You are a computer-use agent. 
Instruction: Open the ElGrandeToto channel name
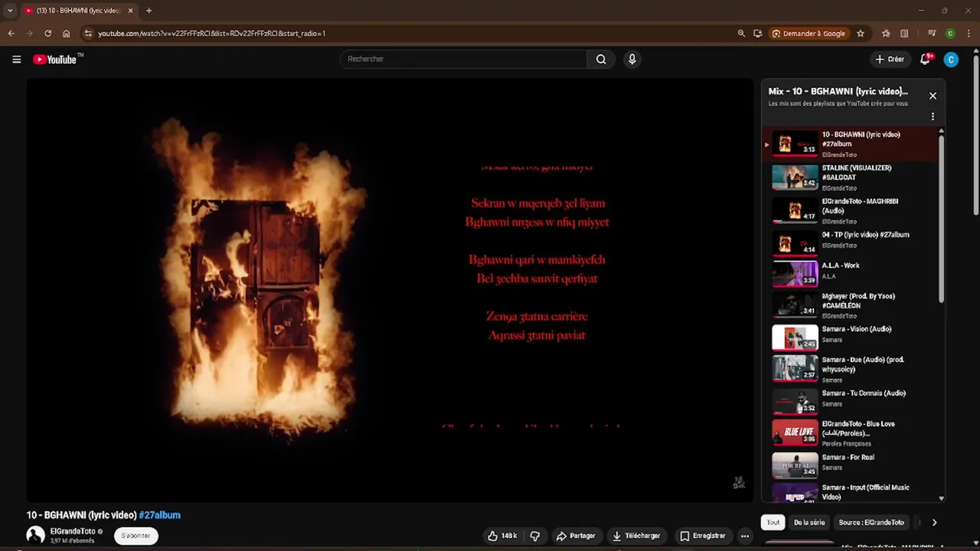[x=73, y=531]
